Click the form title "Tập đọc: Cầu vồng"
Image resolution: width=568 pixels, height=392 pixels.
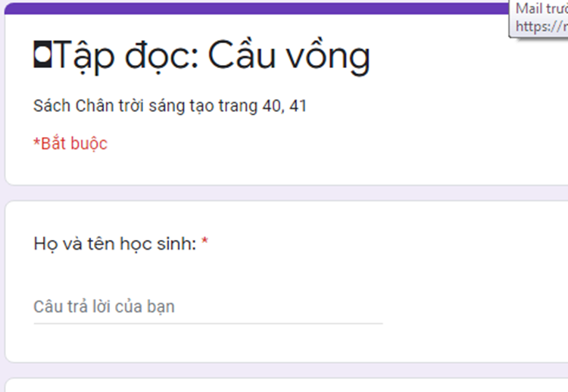click(x=202, y=57)
